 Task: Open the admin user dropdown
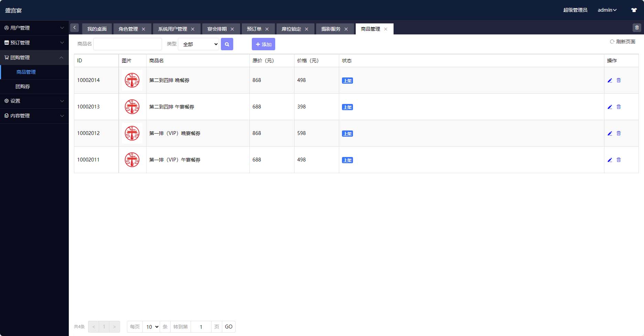click(x=607, y=10)
